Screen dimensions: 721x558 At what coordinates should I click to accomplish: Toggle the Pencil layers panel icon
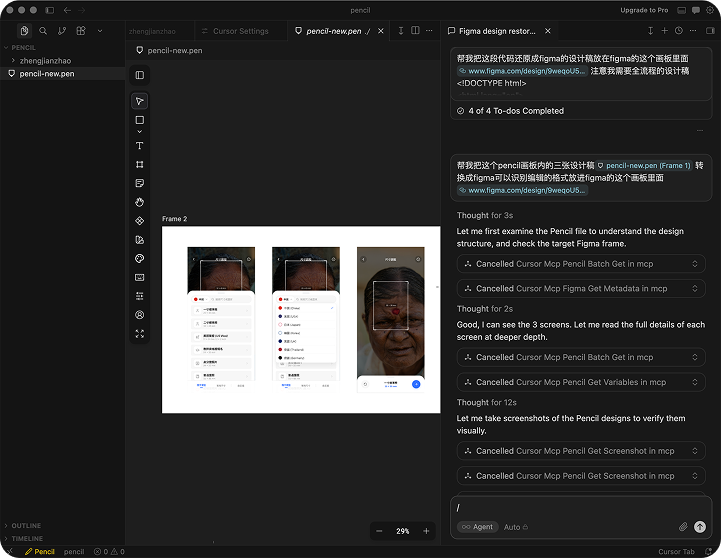point(140,75)
